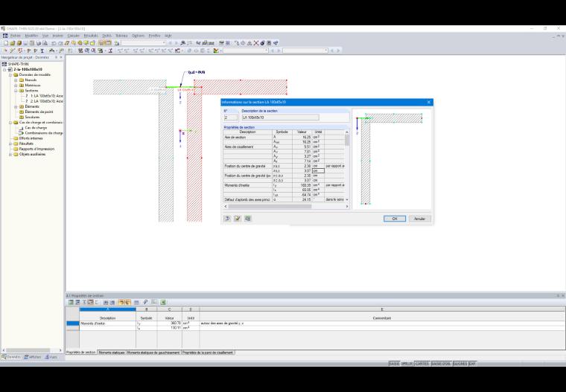Click the pencil edit icon in top toolbar

pyautogui.click(x=67, y=43)
